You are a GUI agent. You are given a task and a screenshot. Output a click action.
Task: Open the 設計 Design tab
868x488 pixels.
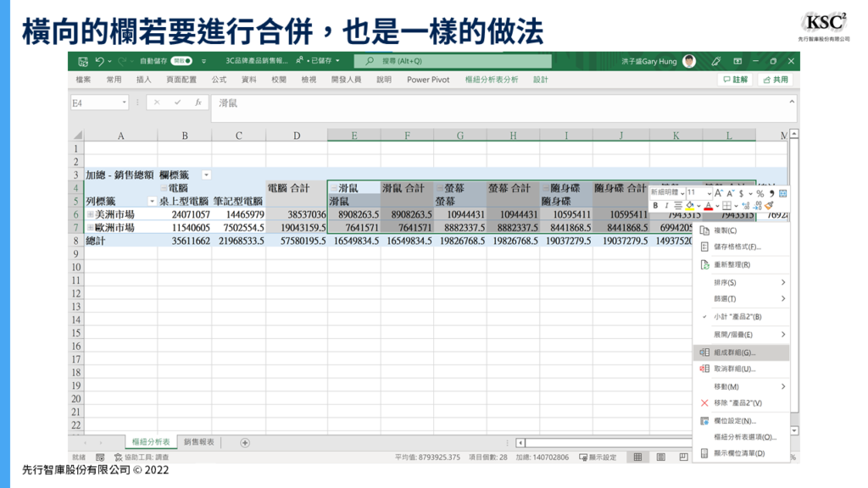pos(540,80)
